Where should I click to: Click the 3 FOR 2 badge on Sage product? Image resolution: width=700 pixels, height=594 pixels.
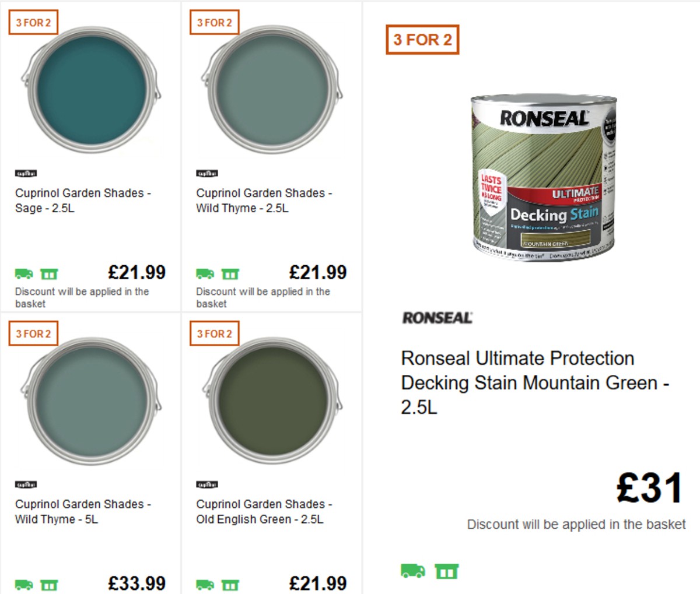click(x=33, y=23)
